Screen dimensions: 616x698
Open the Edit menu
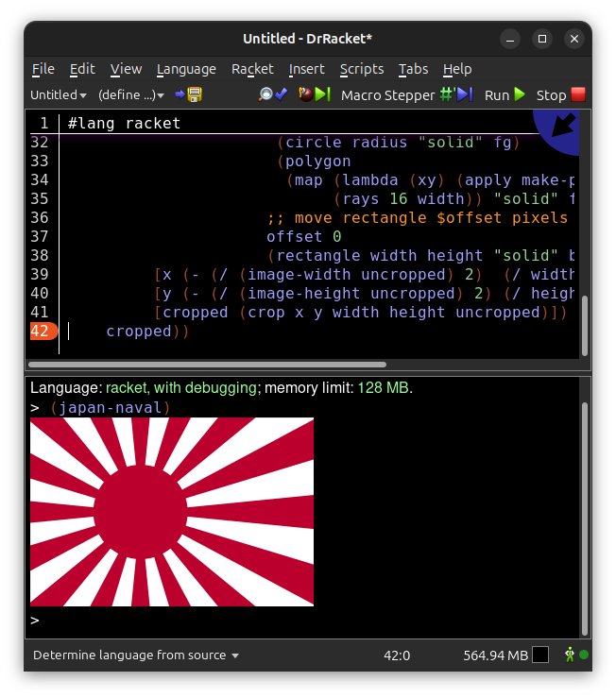point(82,69)
